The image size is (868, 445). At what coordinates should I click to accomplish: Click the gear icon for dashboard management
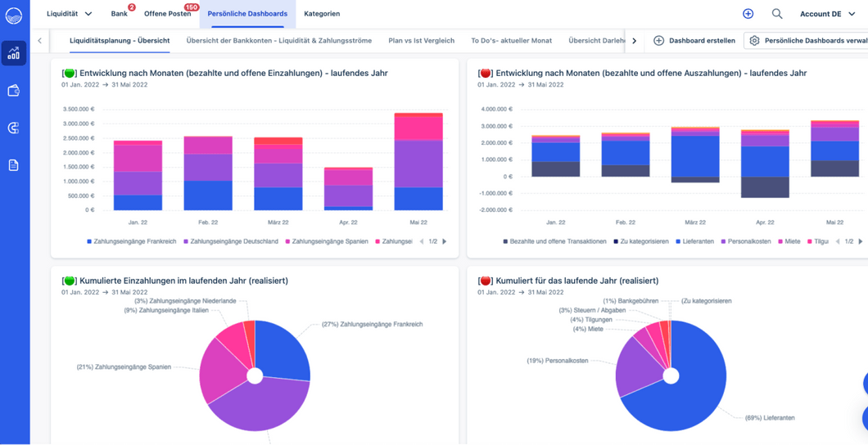click(754, 41)
